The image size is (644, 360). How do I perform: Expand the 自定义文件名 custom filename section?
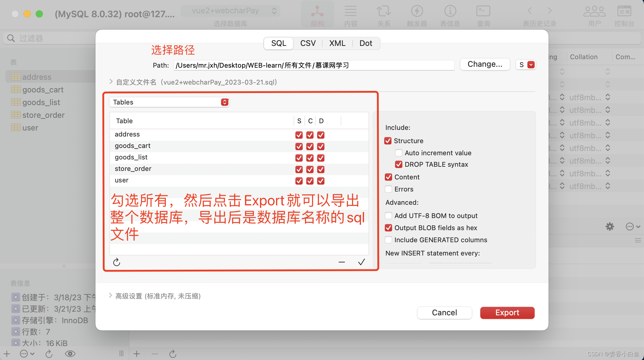point(111,82)
